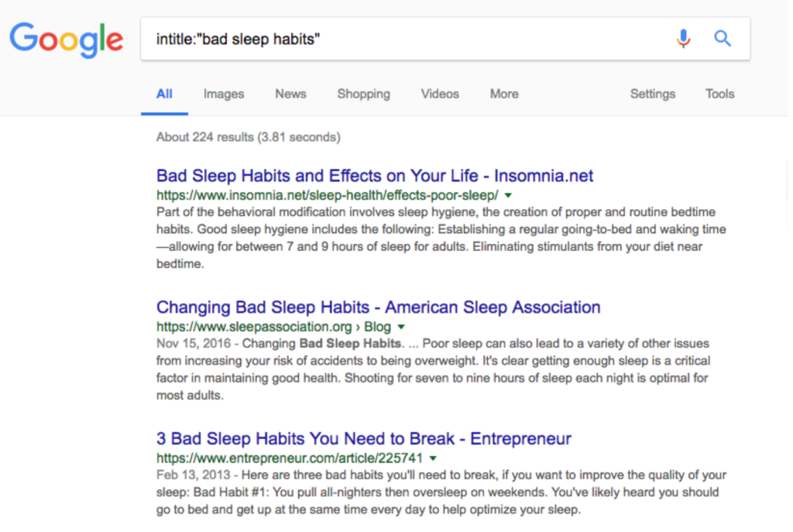Switch to the Images tab
The image size is (793, 532).
tap(224, 94)
